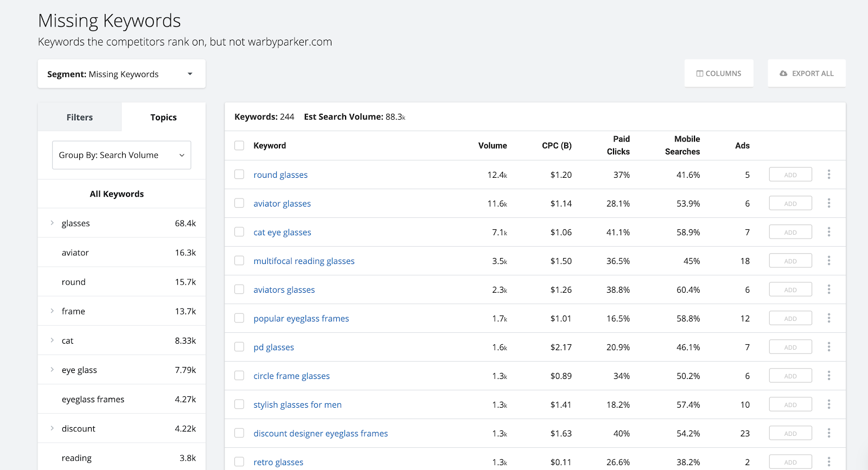The image size is (868, 470).
Task: Expand the discount topic group
Action: (52, 428)
